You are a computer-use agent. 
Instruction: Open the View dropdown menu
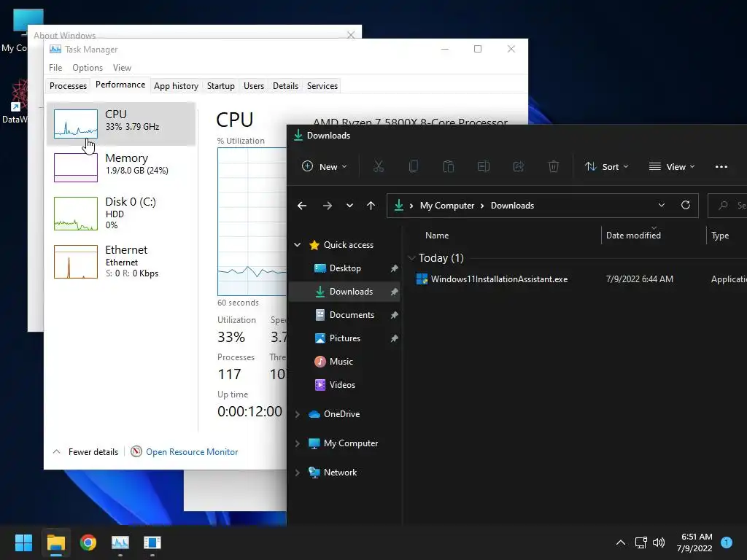click(x=672, y=166)
